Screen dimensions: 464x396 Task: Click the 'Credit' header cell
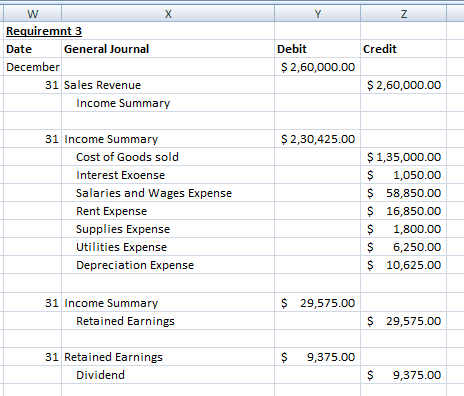tap(404, 49)
